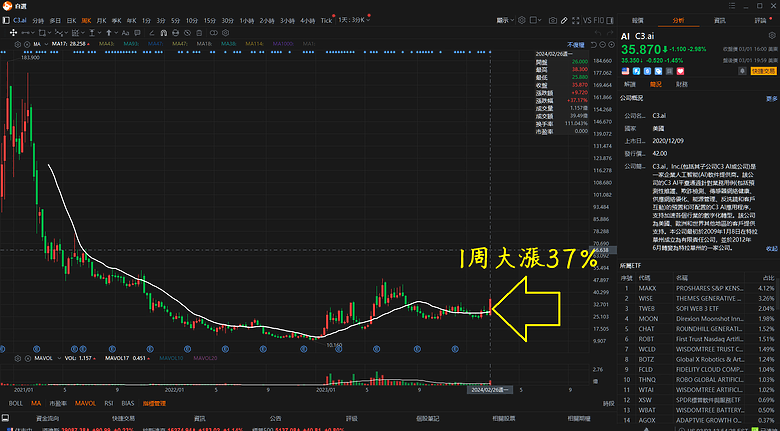The height and width of the screenshot is (431, 780).
Task: Expand the MA indicator selector dropdown
Action: [x=46, y=44]
